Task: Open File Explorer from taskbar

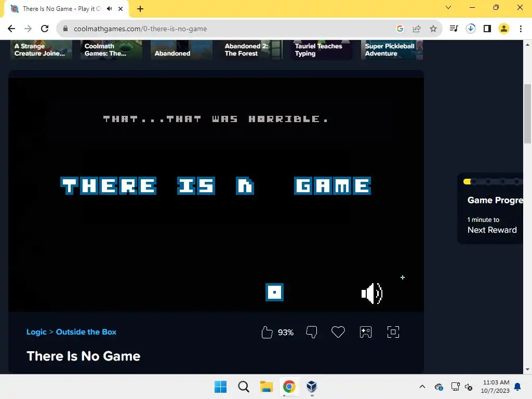Action: tap(267, 387)
